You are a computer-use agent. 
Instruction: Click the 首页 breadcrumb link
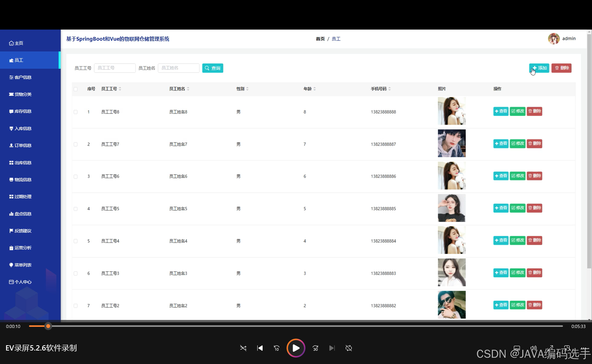click(320, 39)
